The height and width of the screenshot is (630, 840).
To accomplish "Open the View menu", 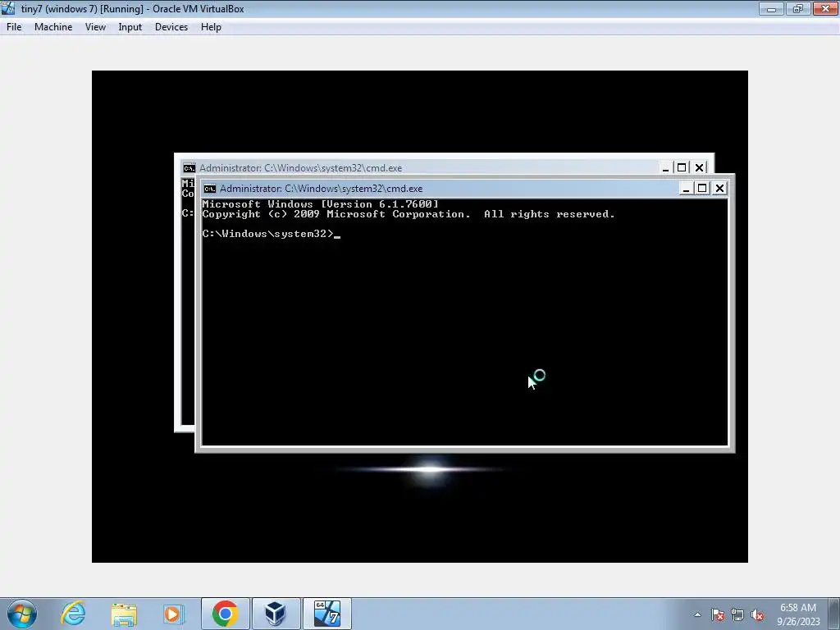I will point(95,27).
